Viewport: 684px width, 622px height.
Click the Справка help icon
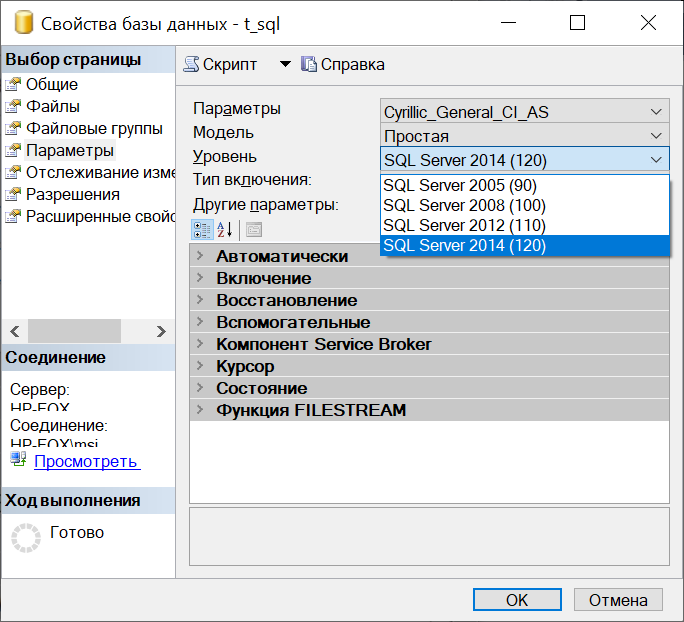pos(309,65)
